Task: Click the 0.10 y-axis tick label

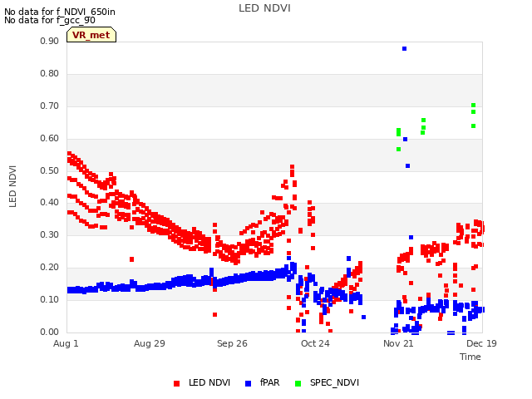Action: pyautogui.click(x=50, y=299)
